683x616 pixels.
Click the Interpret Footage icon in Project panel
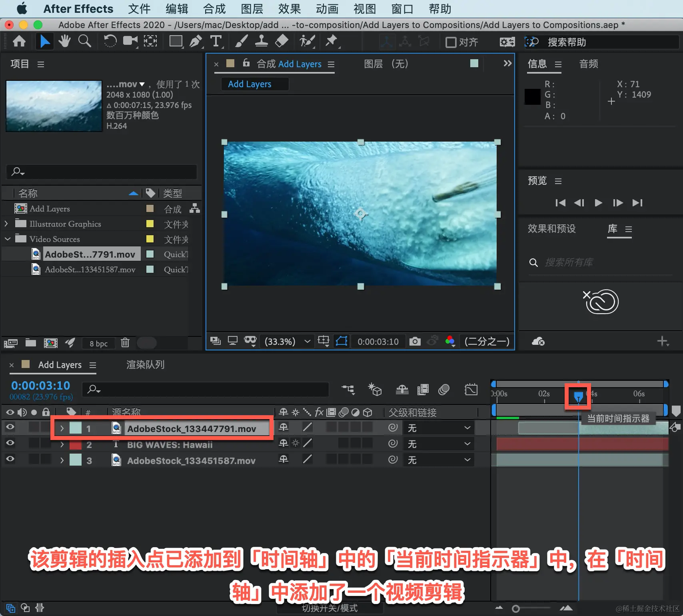point(11,343)
